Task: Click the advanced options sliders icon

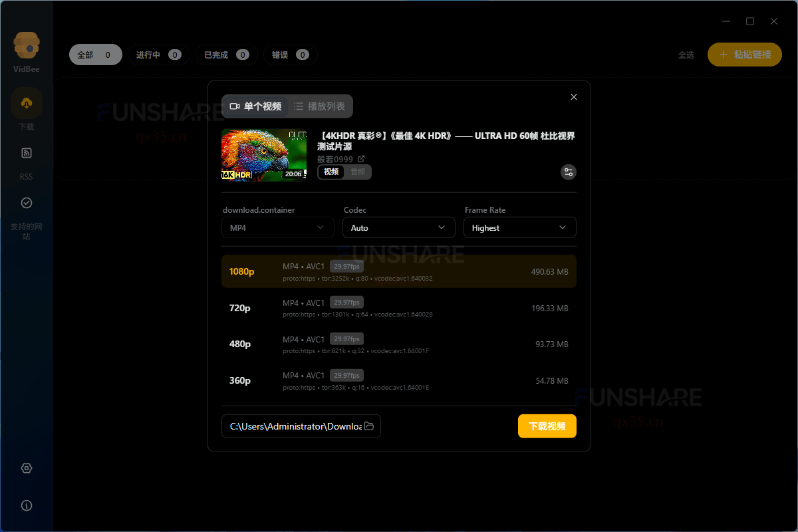Action: (568, 172)
